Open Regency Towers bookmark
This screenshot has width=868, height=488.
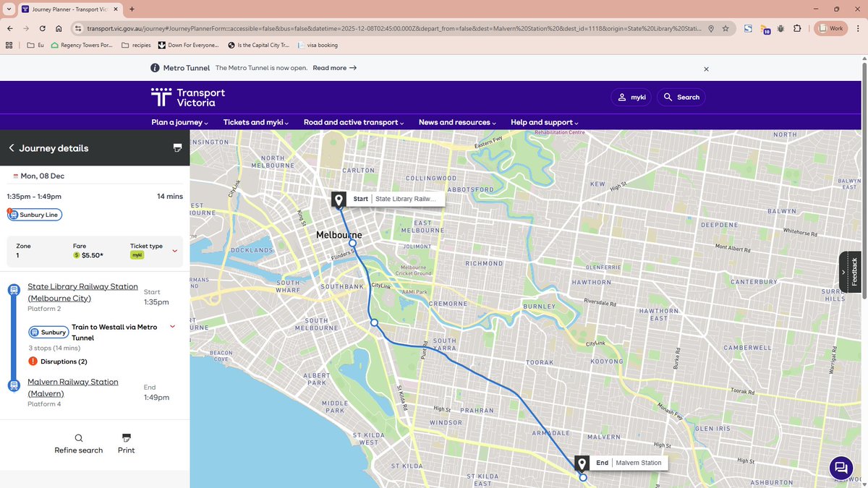click(82, 45)
